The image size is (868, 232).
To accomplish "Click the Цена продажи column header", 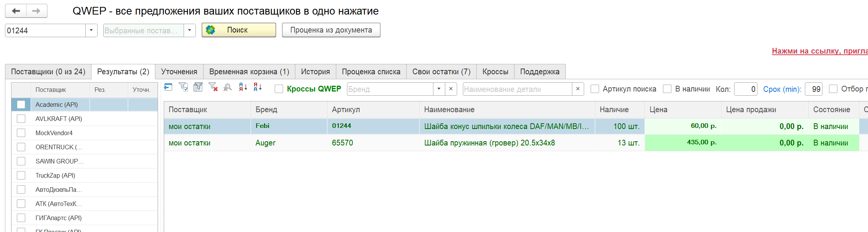I will (765, 109).
